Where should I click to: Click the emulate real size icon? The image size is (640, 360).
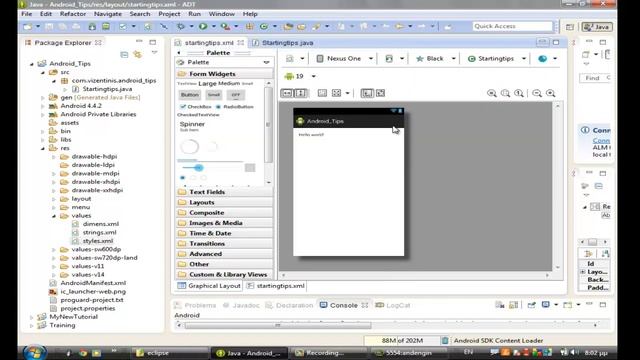(492, 93)
